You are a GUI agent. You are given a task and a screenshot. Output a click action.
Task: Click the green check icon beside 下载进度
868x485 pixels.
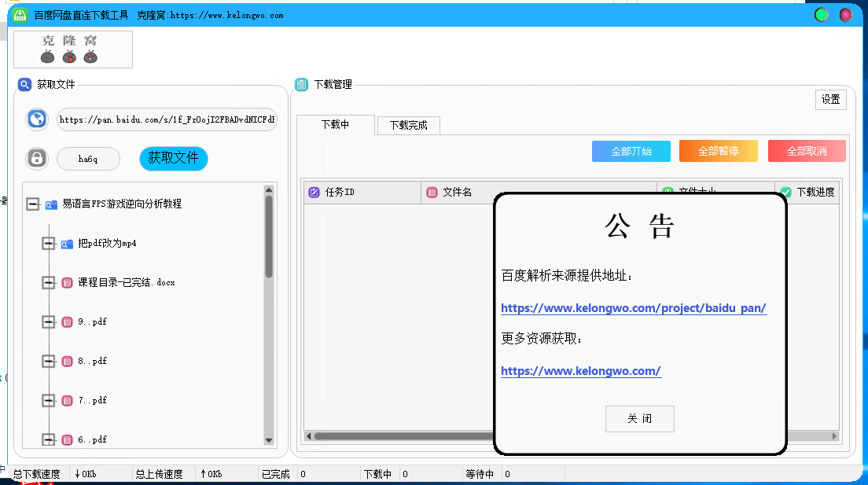tap(785, 192)
